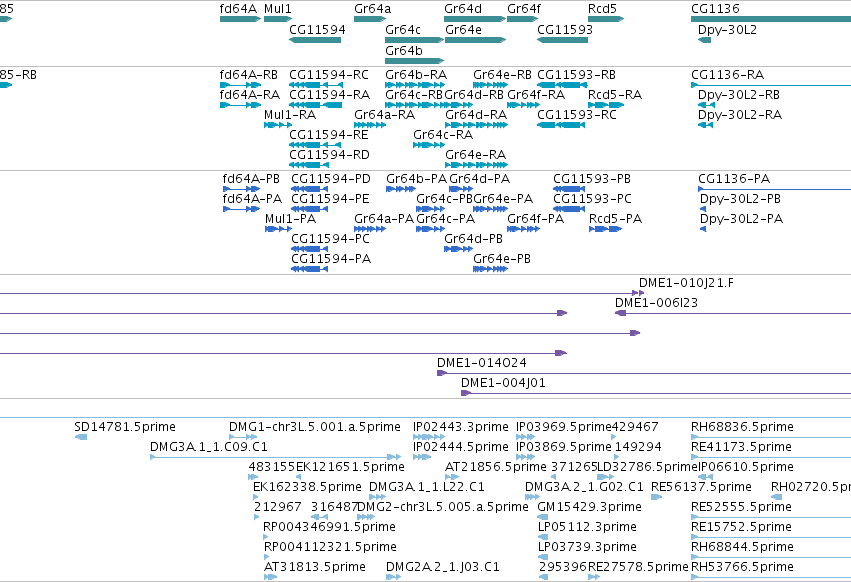Screen dimensions: 851x582
Task: Select transcript Gr64c-RB
Action: point(414,95)
